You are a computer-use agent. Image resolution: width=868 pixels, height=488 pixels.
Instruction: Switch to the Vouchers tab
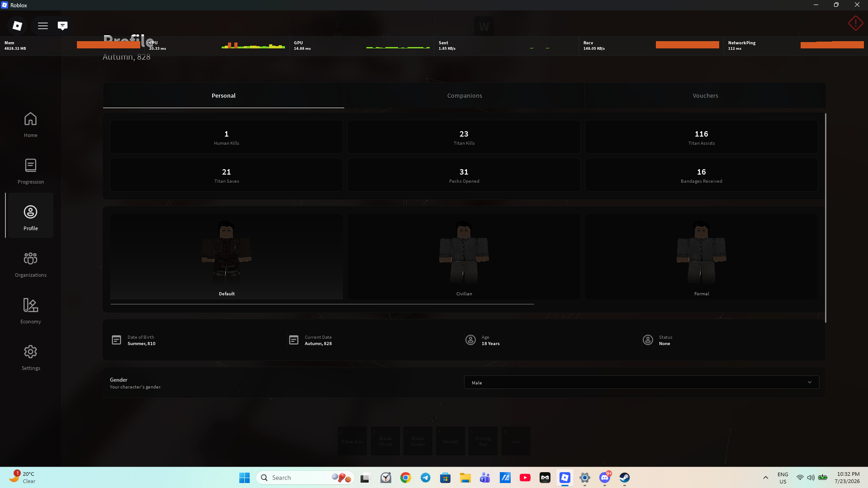705,95
